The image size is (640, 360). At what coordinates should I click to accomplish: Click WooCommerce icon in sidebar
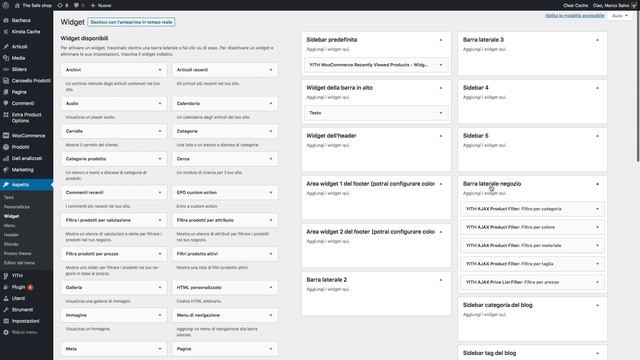6,136
